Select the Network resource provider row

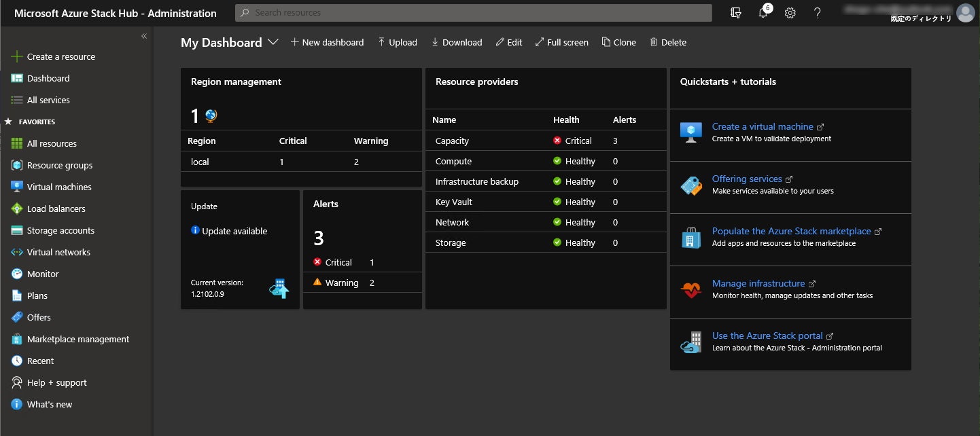(x=546, y=222)
